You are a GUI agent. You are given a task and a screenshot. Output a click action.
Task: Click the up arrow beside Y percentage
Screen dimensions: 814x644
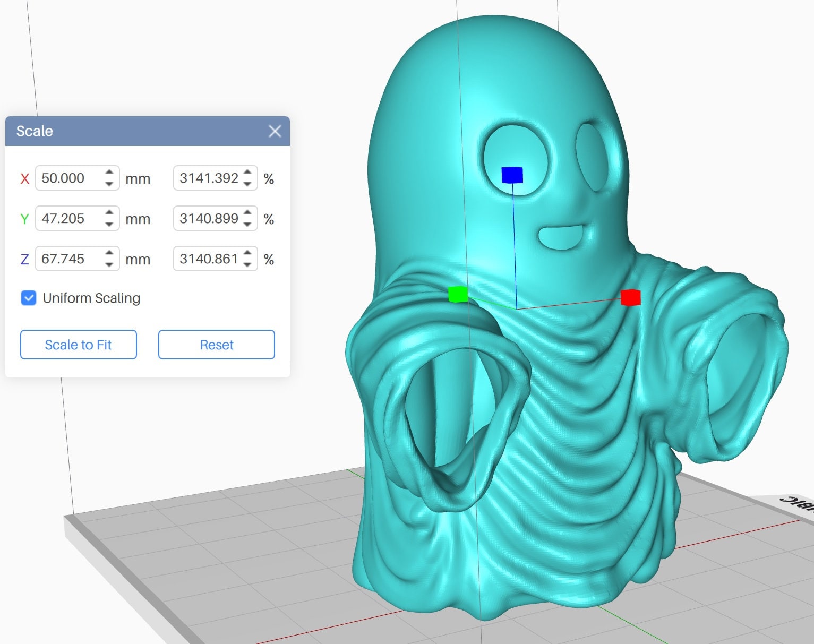tap(248, 213)
